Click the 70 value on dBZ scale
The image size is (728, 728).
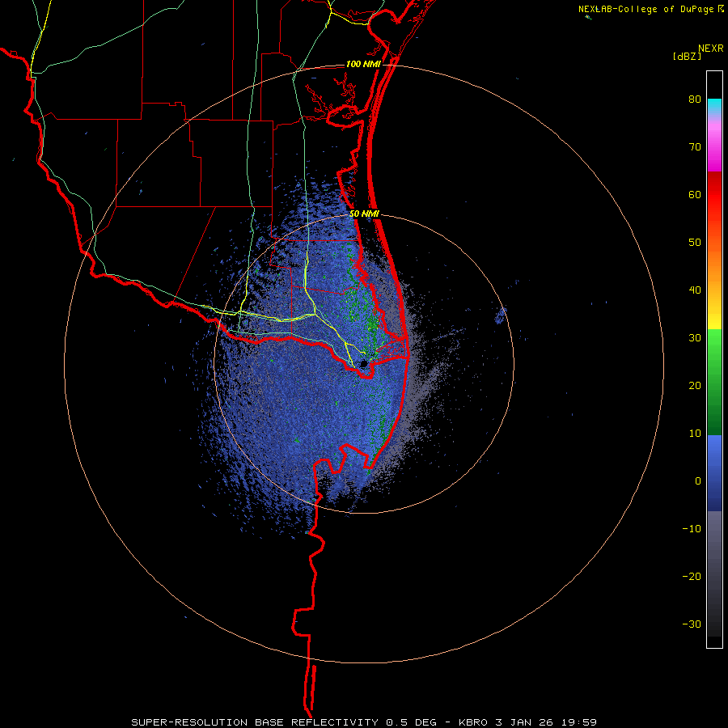point(695,147)
